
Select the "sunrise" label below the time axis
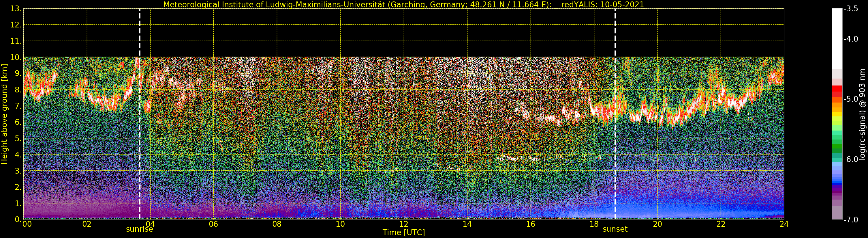pos(140,229)
